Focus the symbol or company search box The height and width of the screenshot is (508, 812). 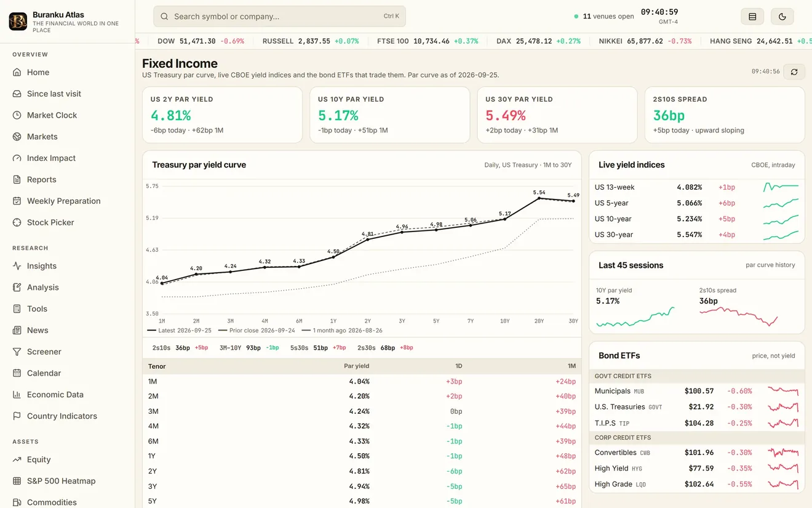pos(279,17)
